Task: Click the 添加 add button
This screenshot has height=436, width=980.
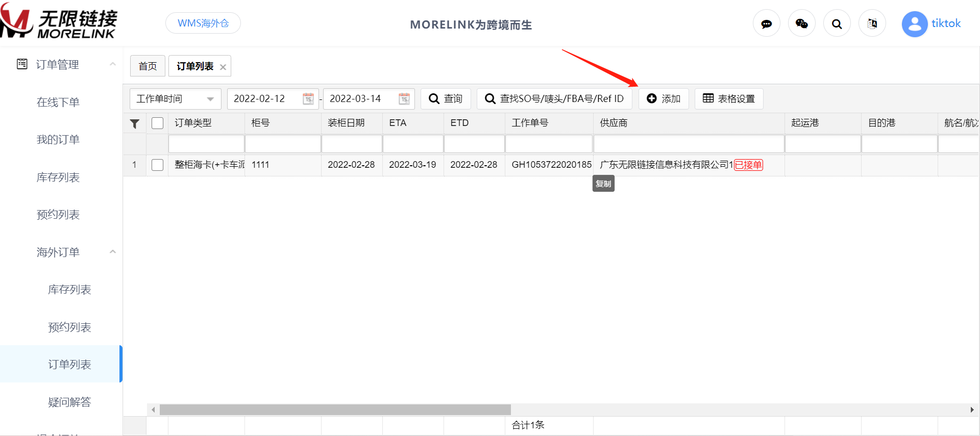Action: tap(664, 99)
